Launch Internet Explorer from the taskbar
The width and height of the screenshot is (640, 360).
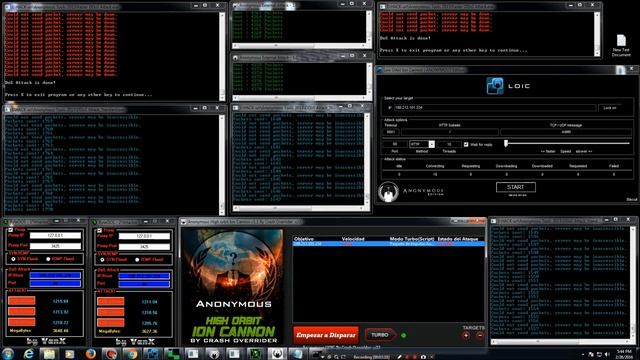coord(28,353)
